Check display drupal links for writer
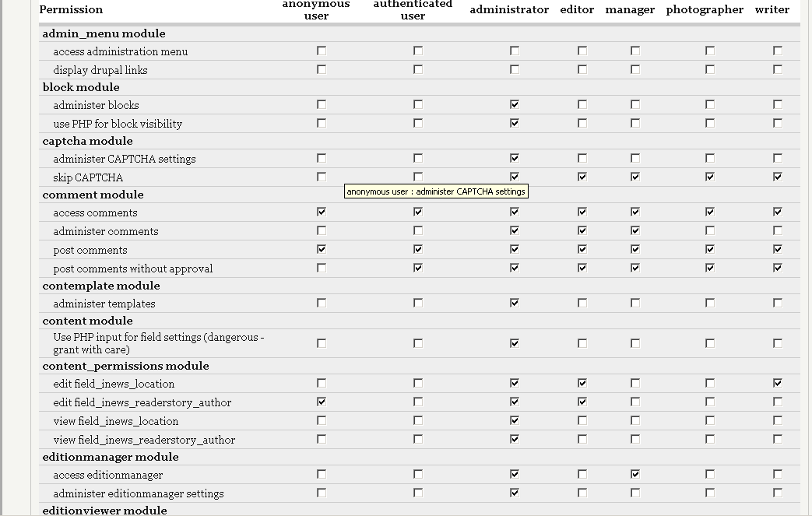 click(777, 69)
